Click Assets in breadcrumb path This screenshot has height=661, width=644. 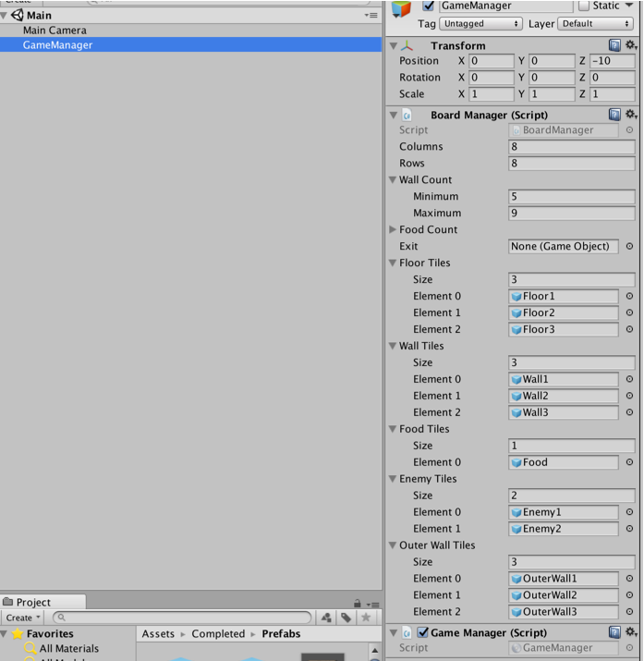pyautogui.click(x=158, y=633)
